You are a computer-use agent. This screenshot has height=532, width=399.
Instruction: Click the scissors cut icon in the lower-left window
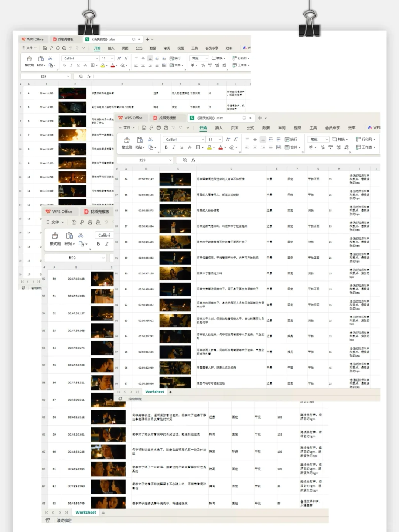[81, 235]
